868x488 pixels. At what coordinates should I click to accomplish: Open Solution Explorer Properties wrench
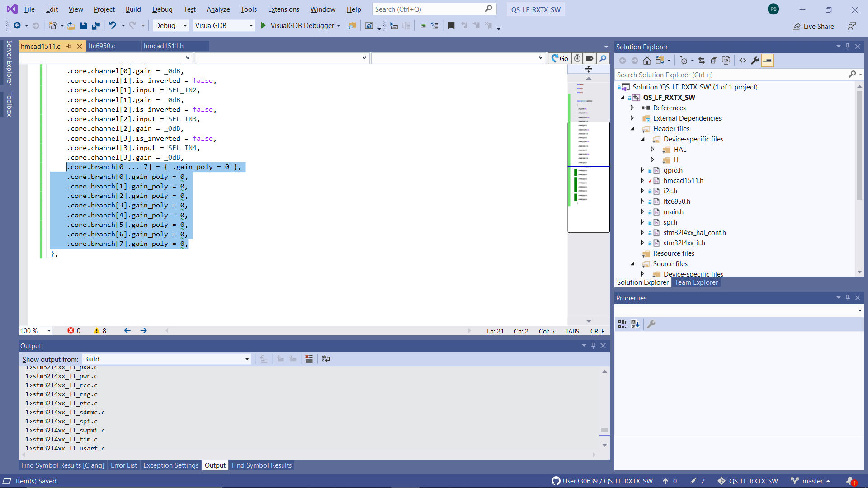755,60
